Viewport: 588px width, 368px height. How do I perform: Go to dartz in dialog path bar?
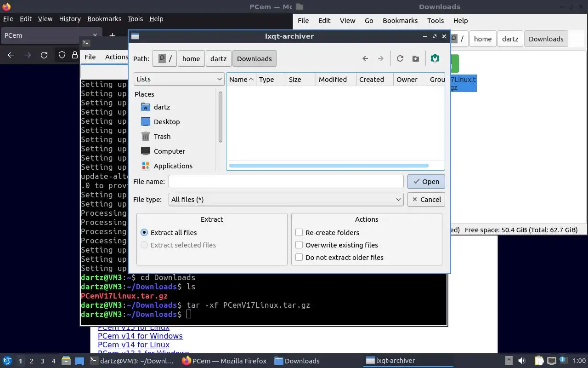(x=219, y=58)
